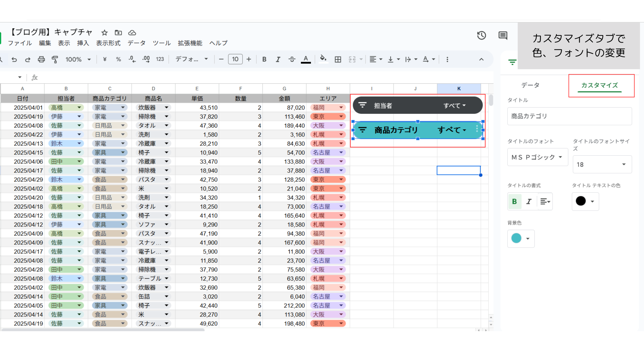The width and height of the screenshot is (644, 351).
Task: Toggle italic in title format panel
Action: point(529,201)
